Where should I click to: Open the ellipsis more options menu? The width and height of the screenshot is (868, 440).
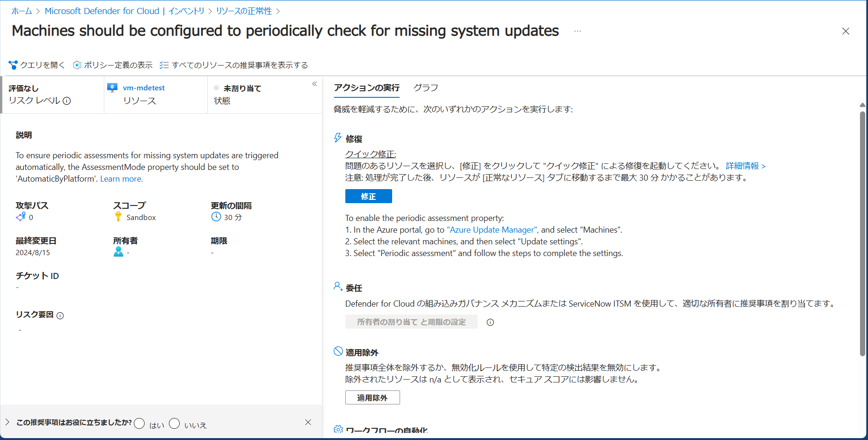coord(577,31)
